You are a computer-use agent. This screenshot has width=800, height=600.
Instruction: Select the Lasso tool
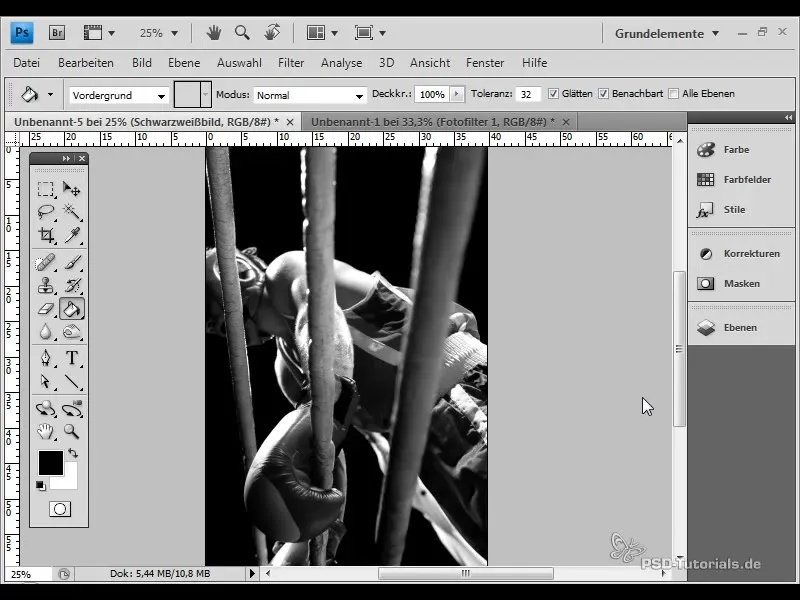click(45, 211)
